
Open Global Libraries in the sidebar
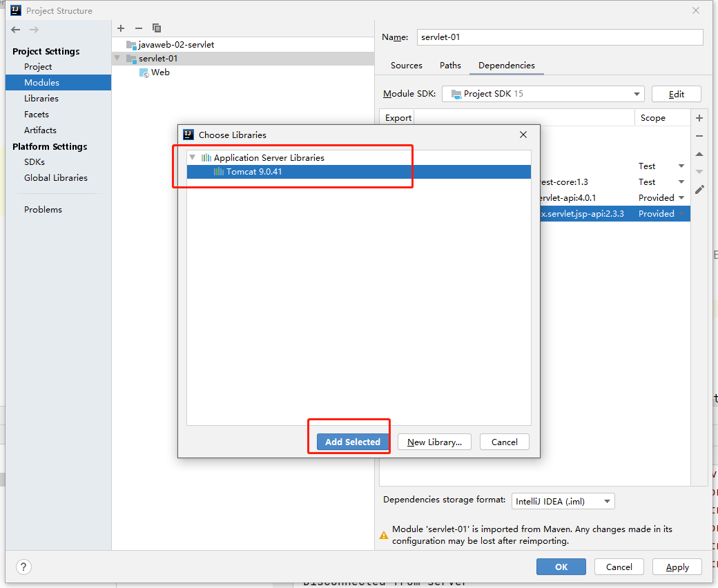(x=55, y=177)
